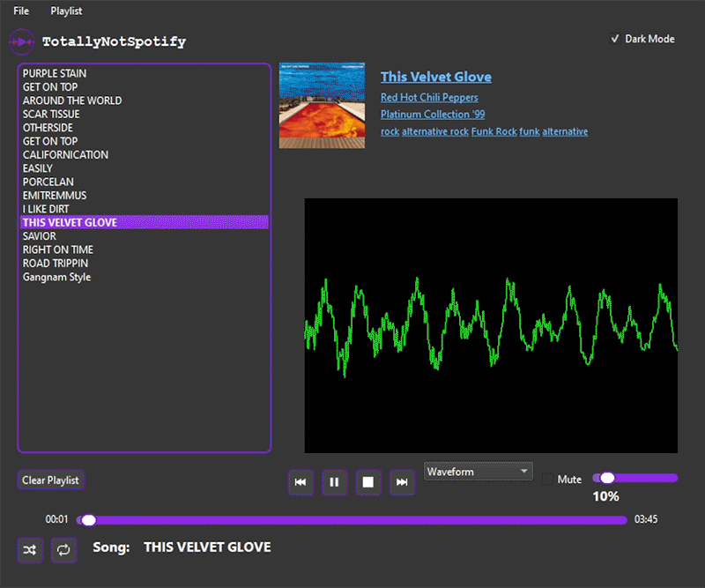Select CALIFORNICATION from the playlist

pyautogui.click(x=65, y=154)
